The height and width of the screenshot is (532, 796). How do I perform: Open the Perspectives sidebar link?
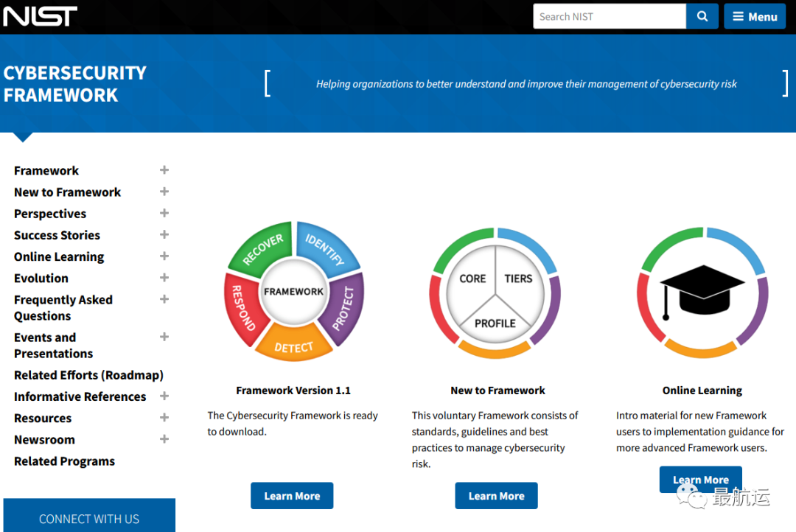pos(50,214)
